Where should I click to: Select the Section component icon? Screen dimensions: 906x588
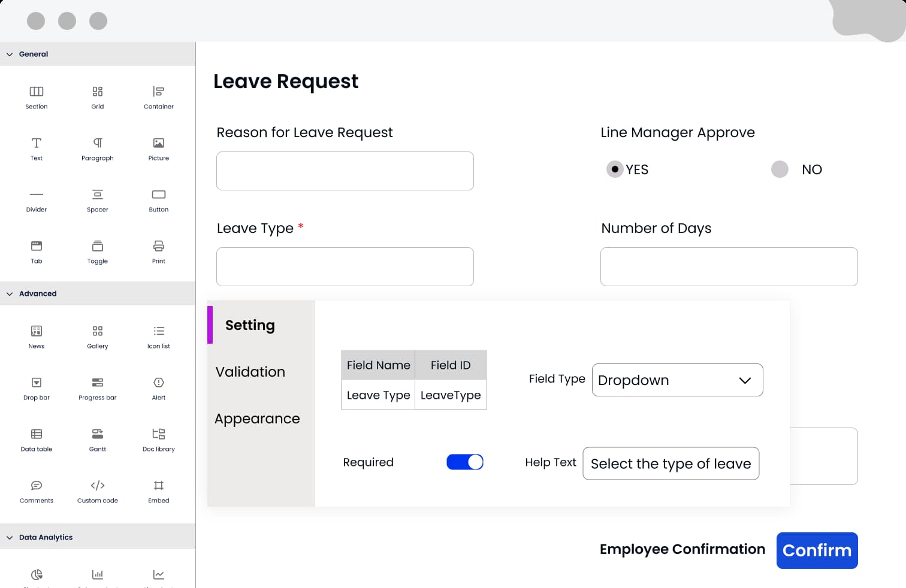37,92
